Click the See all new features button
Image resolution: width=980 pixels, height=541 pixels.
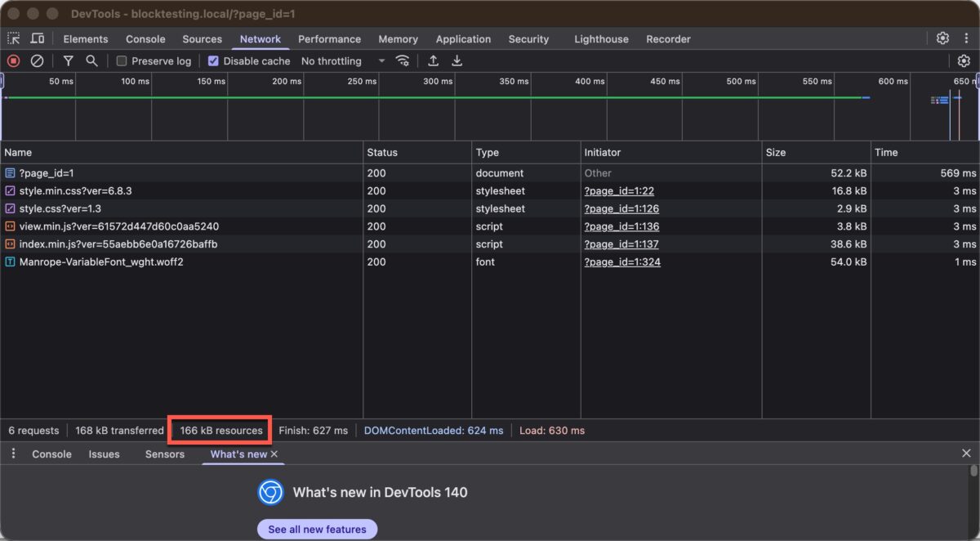[x=317, y=529]
